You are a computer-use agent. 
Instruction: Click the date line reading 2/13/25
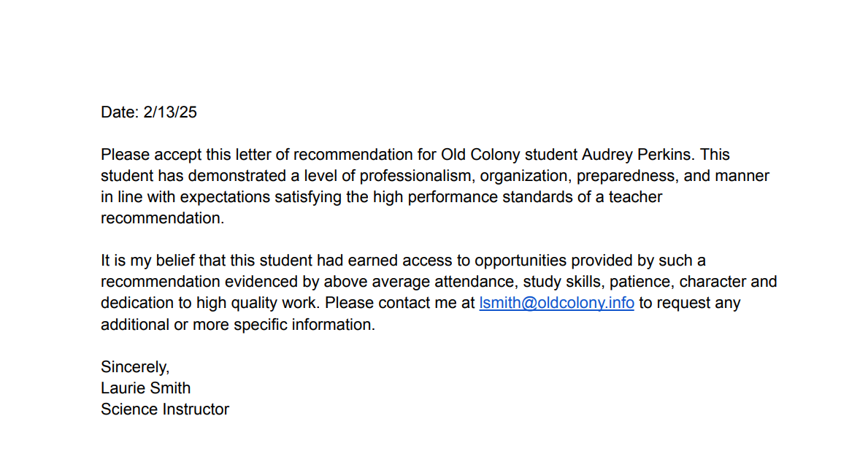coord(149,112)
